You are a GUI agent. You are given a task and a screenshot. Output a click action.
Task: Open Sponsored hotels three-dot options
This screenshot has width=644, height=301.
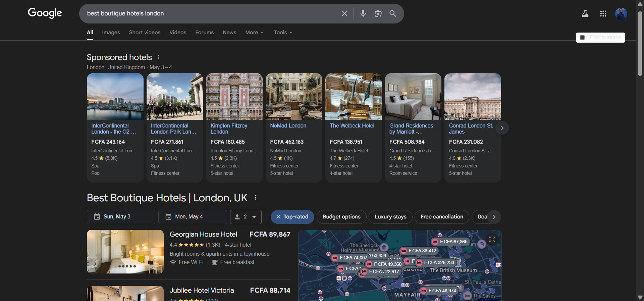click(158, 57)
